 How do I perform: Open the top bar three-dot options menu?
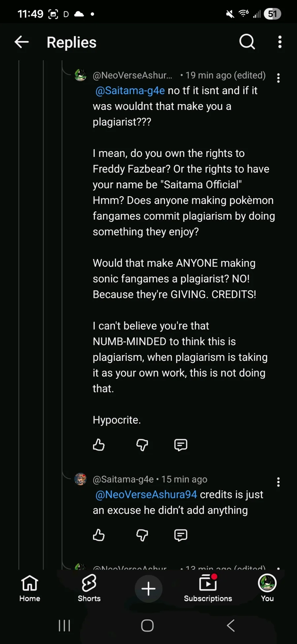[x=280, y=42]
